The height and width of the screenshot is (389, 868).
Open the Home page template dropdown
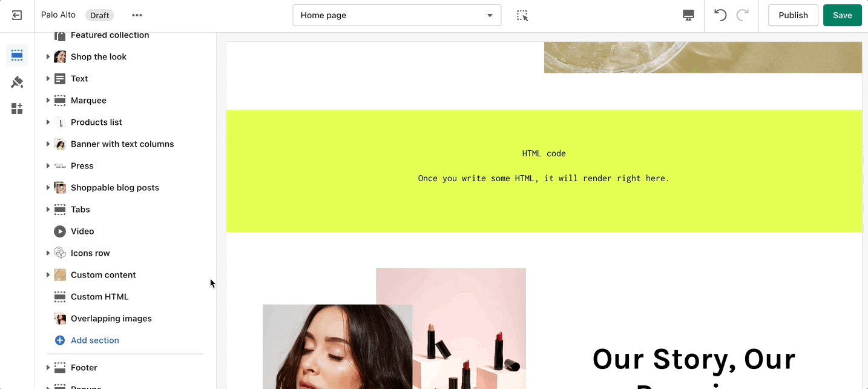coord(397,15)
